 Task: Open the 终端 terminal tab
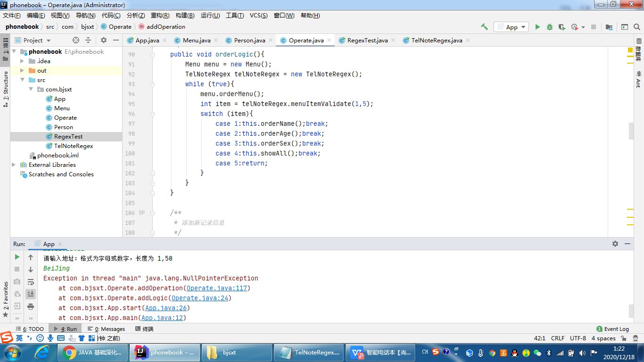tap(144, 329)
